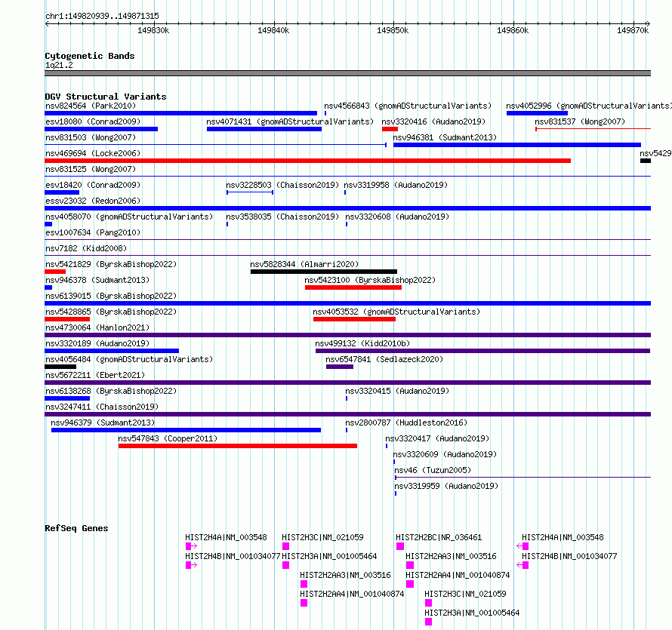672x630 pixels.
Task: Open nsv46 (Tuzun2005) variant label
Action: click(433, 470)
